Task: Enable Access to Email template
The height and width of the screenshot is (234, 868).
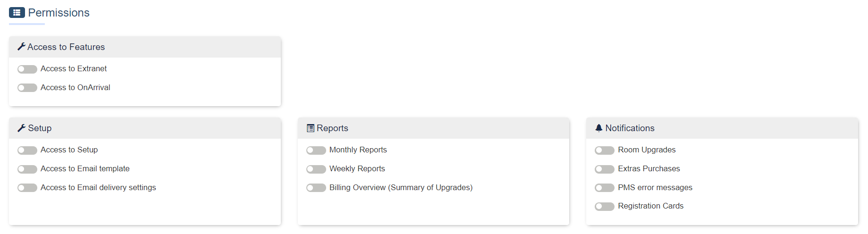Action: 27,169
